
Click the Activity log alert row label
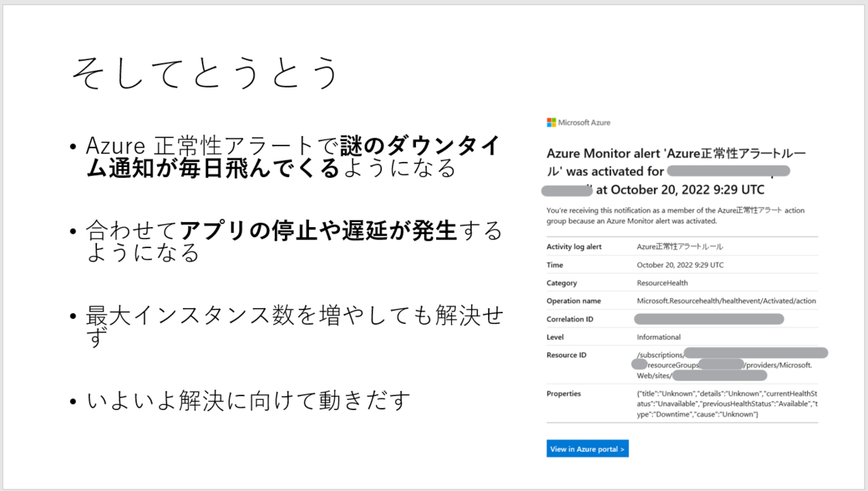click(574, 247)
